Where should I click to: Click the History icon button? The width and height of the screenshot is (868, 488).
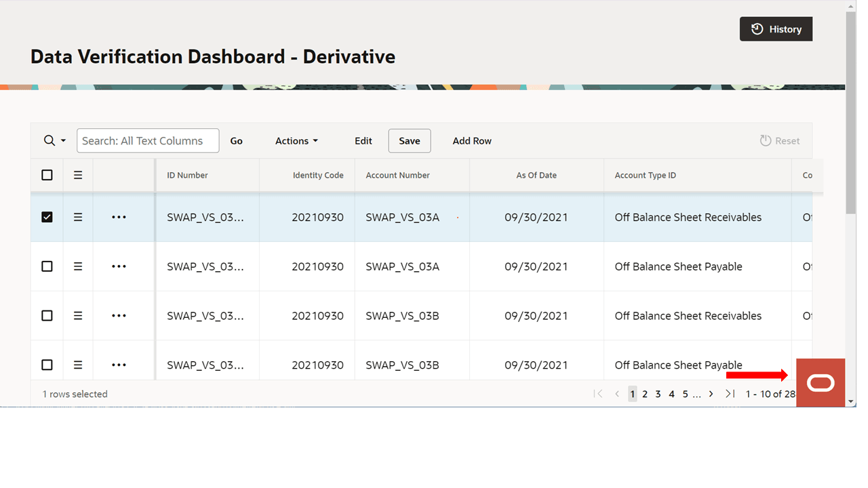[x=757, y=28]
